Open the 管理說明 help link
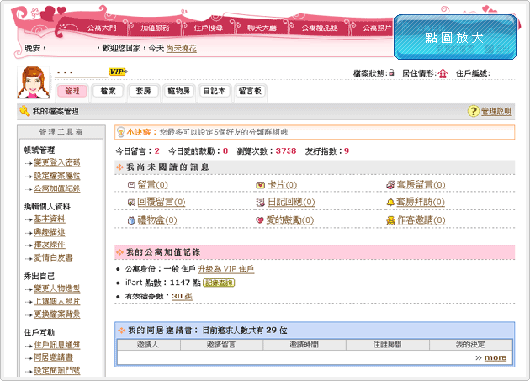This screenshot has width=530, height=381. click(x=496, y=111)
